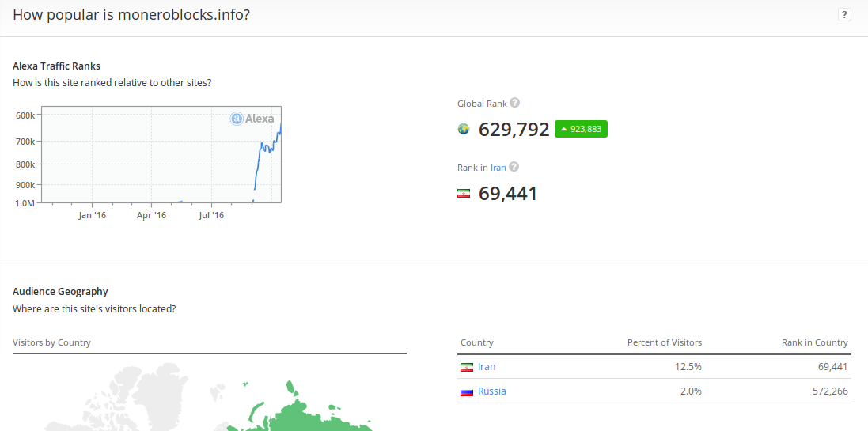
Task: Click the Global Rank help icon
Action: click(x=515, y=102)
